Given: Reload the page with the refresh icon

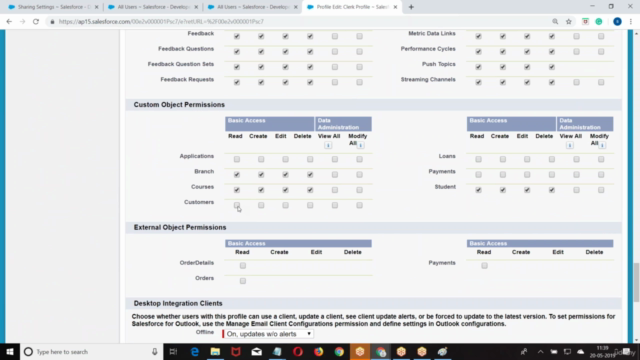Looking at the screenshot, I should [x=36, y=21].
